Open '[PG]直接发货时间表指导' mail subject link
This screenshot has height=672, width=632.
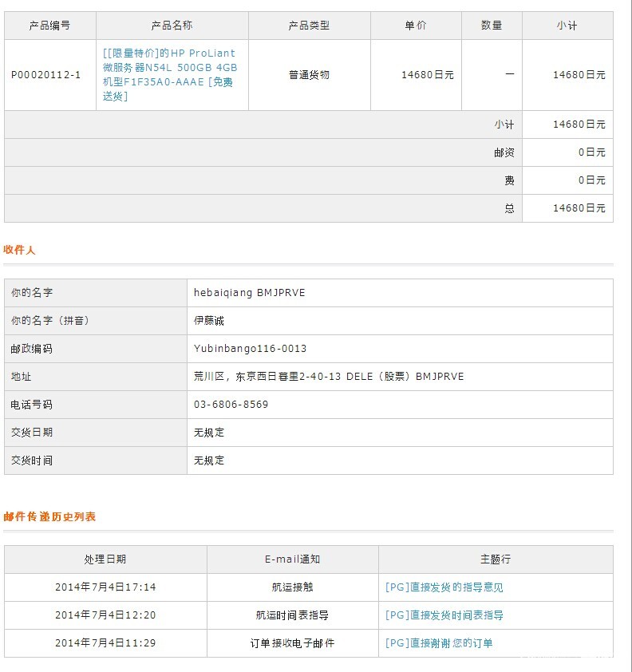click(x=444, y=615)
